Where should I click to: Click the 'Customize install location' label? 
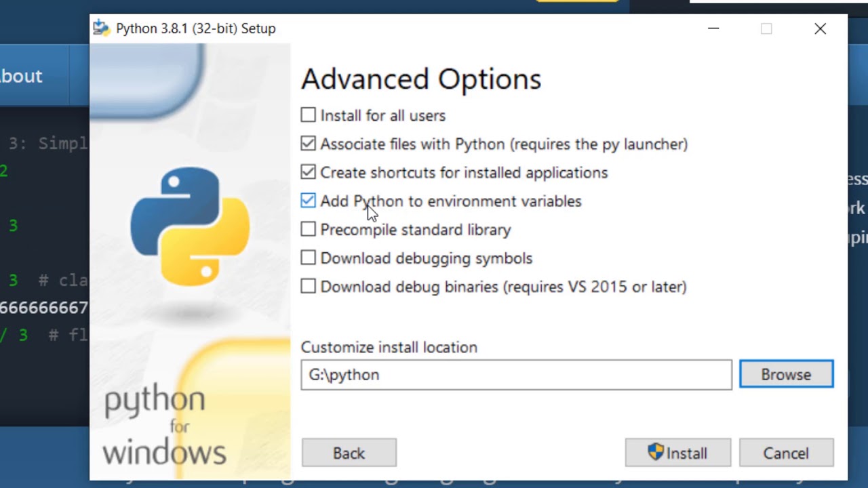(x=389, y=347)
